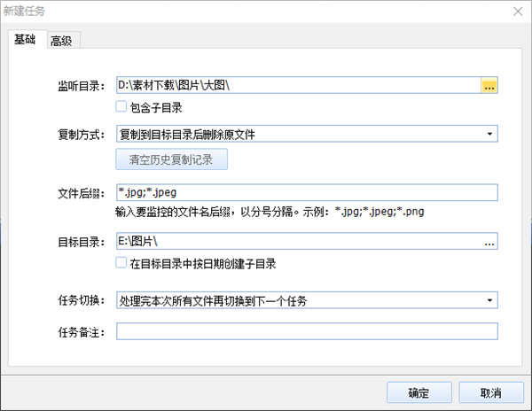Focus the 文件后缀 input field

pos(306,192)
